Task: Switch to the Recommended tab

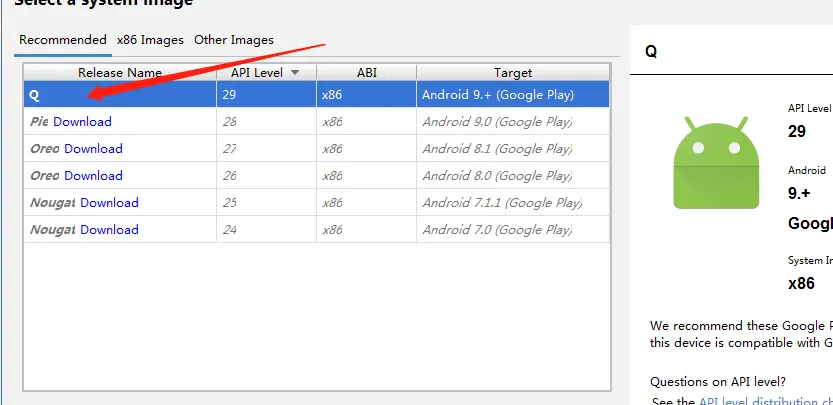Action: click(x=63, y=40)
